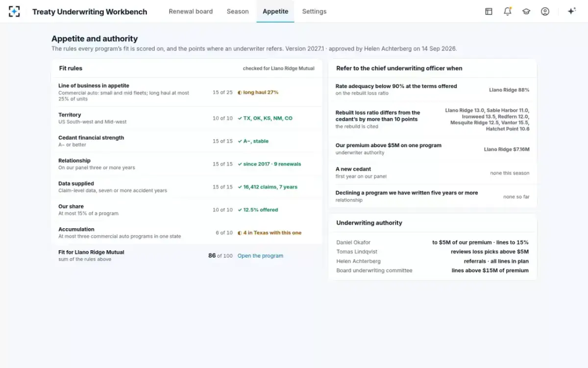Click 'Rate adequacy below 90%' referral rule
This screenshot has height=368, width=588.
[x=396, y=86]
